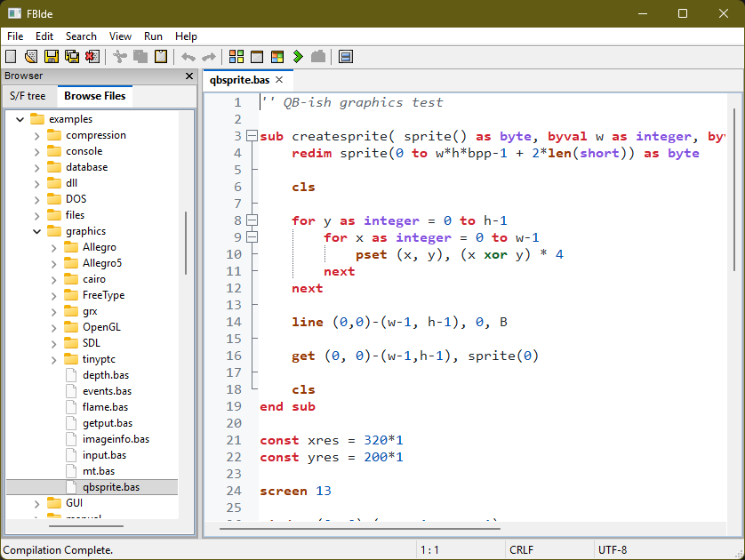
Task: Click the CRLF status bar entry
Action: (x=521, y=550)
